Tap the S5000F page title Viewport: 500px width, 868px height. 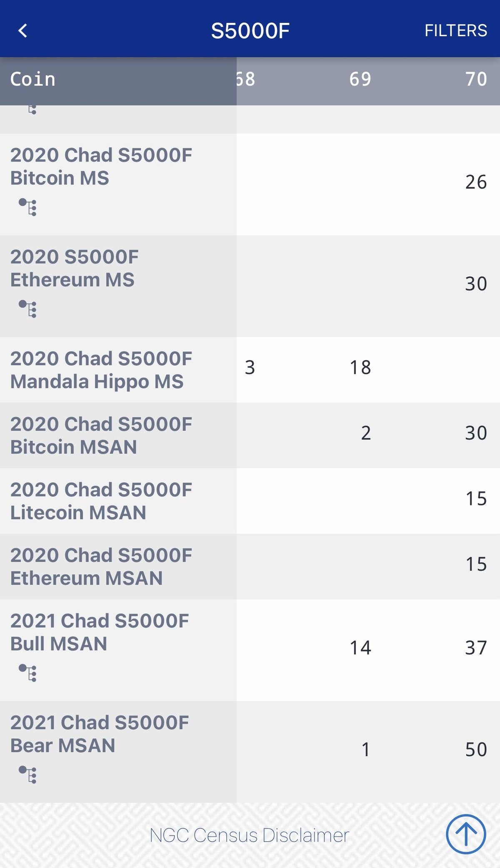coord(250,30)
